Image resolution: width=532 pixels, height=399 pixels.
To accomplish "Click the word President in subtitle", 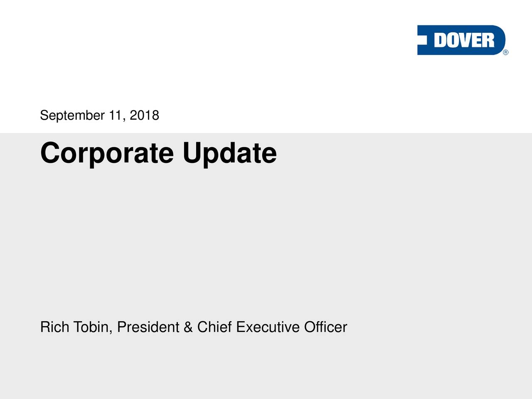I will 148,327.
